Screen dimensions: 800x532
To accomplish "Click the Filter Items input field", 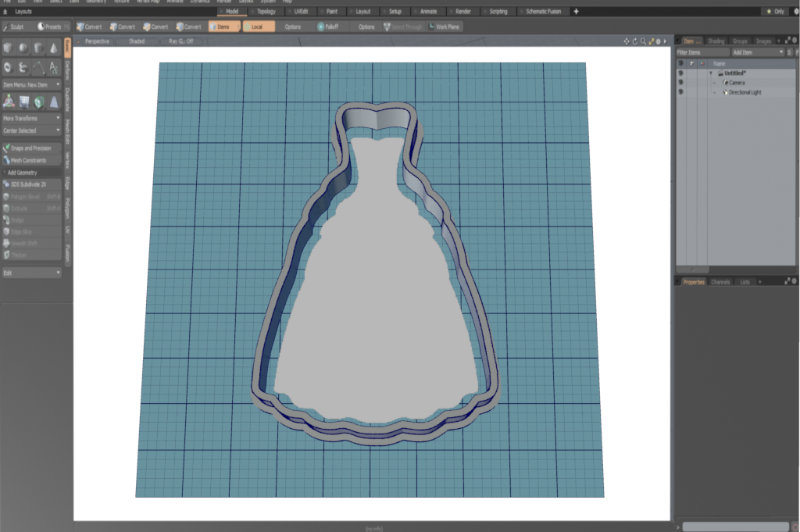I will click(698, 52).
